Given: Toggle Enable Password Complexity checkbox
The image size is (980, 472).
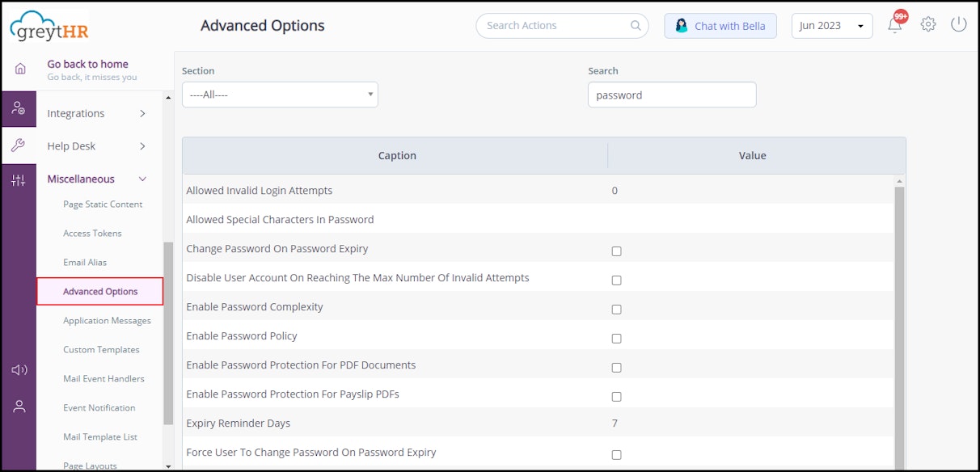Looking at the screenshot, I should (x=616, y=310).
